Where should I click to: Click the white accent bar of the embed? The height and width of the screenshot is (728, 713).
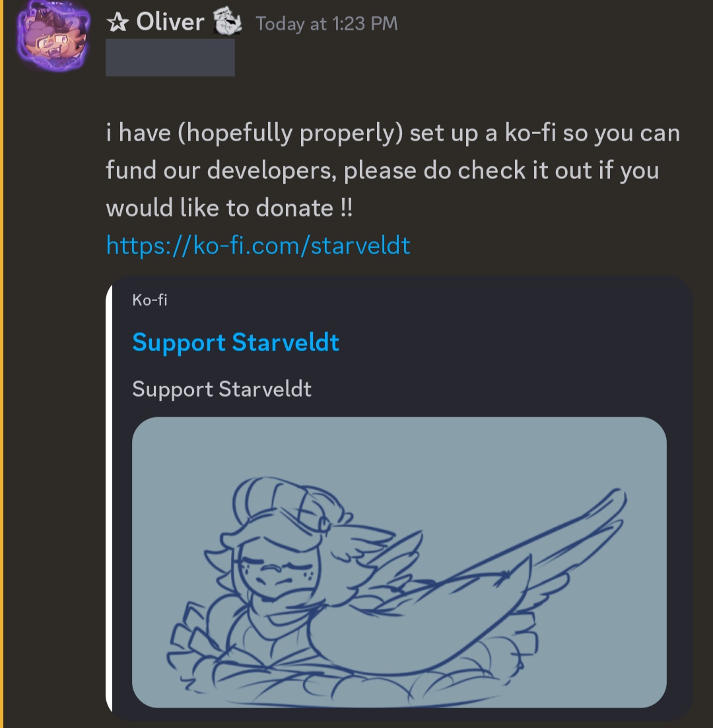[109, 498]
